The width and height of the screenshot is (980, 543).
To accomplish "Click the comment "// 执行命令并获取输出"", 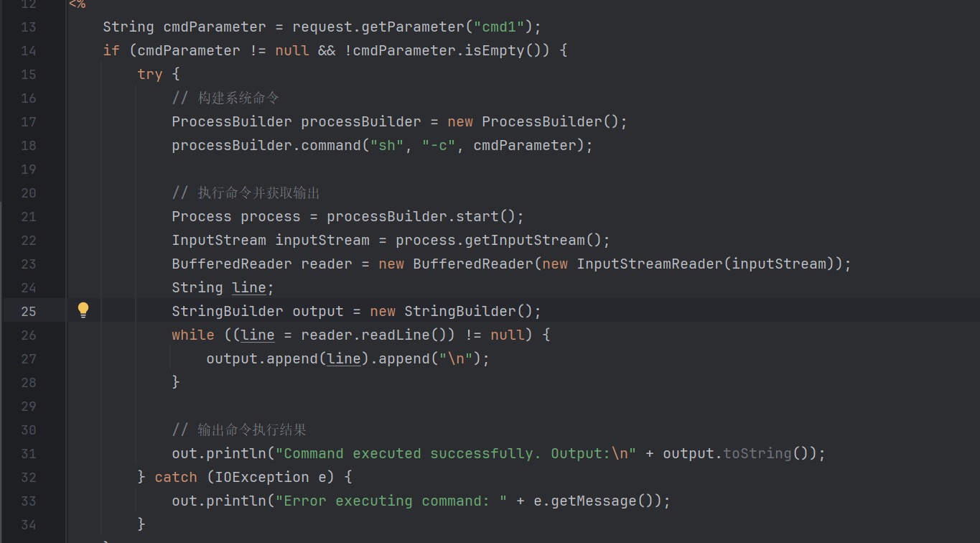I will [x=246, y=193].
